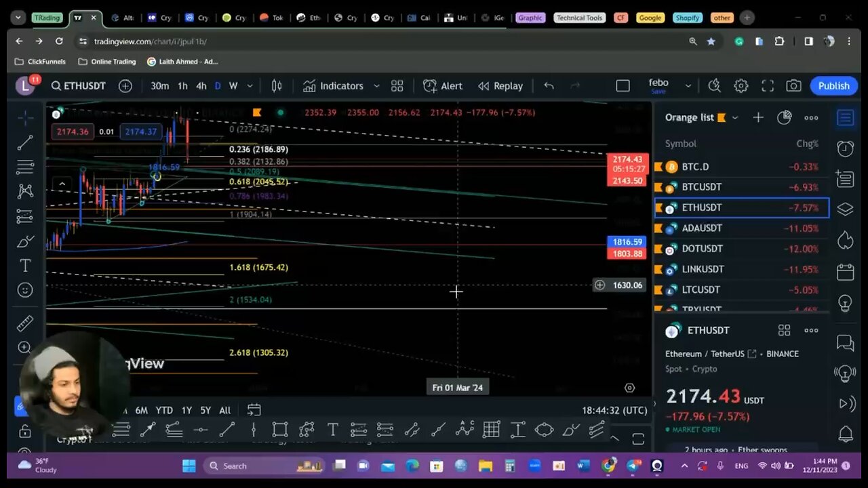
Task: Open the ETHUSDT symbol search
Action: [79, 86]
